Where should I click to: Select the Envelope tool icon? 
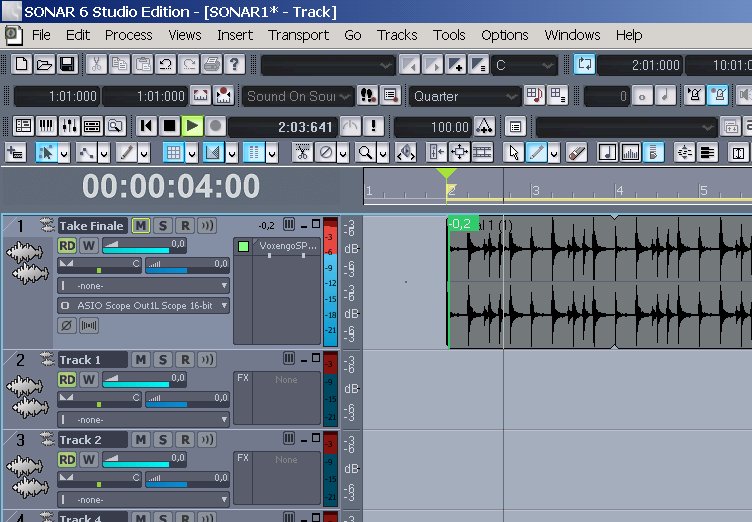tap(87, 153)
